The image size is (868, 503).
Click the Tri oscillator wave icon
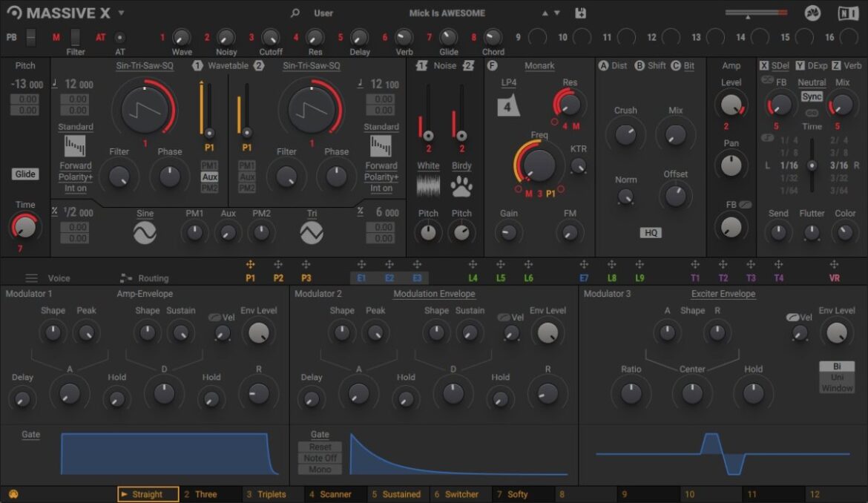tap(312, 234)
